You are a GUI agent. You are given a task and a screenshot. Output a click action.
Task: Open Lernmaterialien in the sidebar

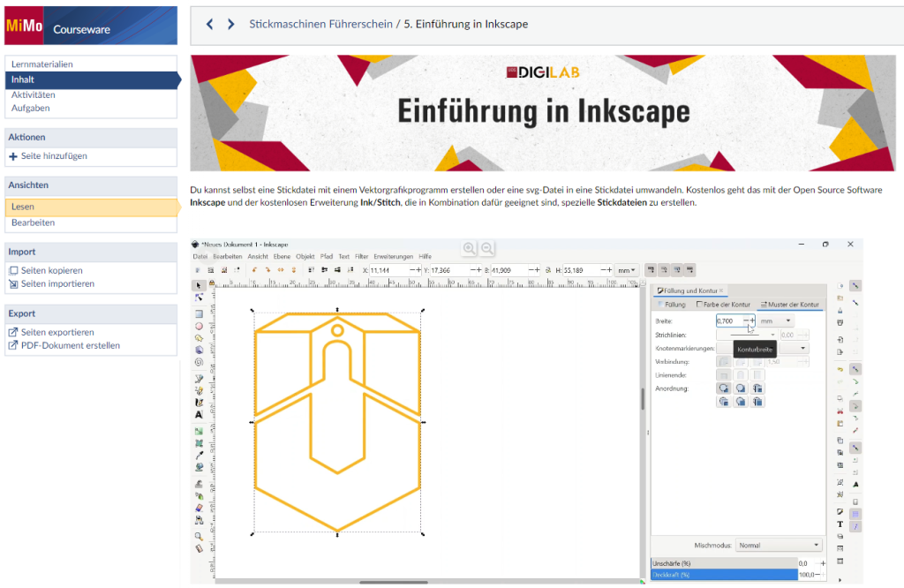point(42,64)
